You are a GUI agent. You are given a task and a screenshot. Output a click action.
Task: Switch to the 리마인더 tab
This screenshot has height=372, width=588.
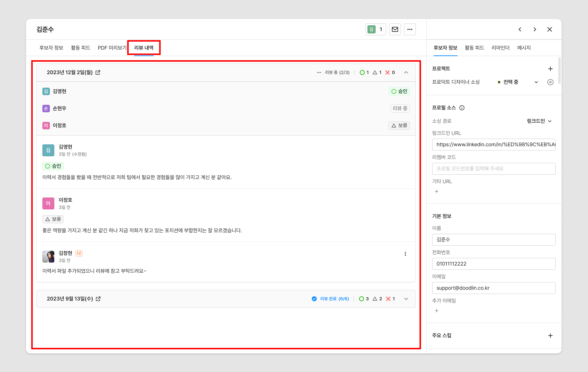[x=500, y=48]
